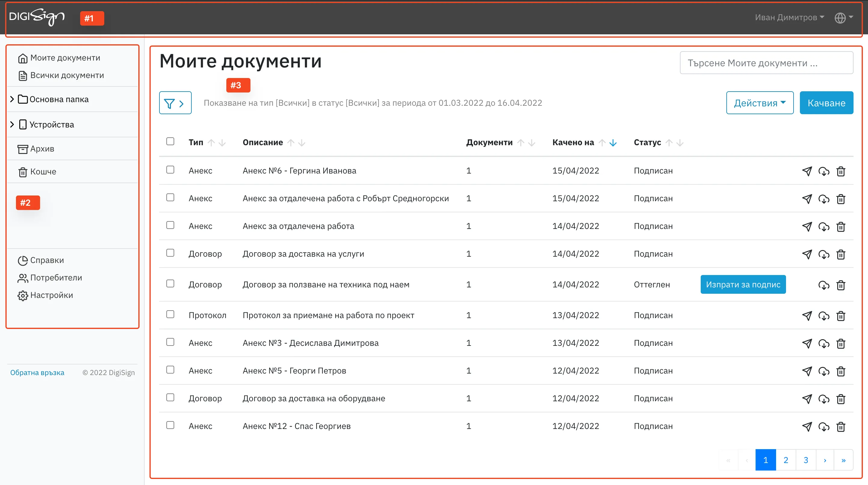Jump to last page with » button

pos(843,460)
